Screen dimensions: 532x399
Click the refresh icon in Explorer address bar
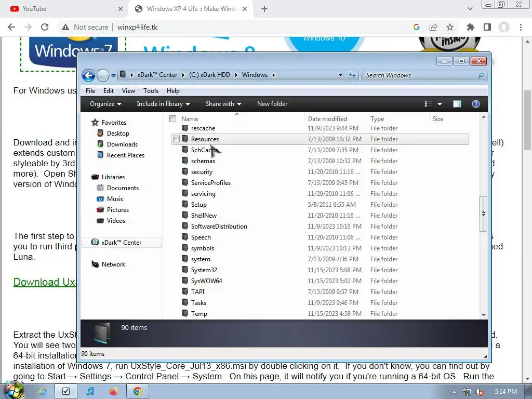pos(352,75)
